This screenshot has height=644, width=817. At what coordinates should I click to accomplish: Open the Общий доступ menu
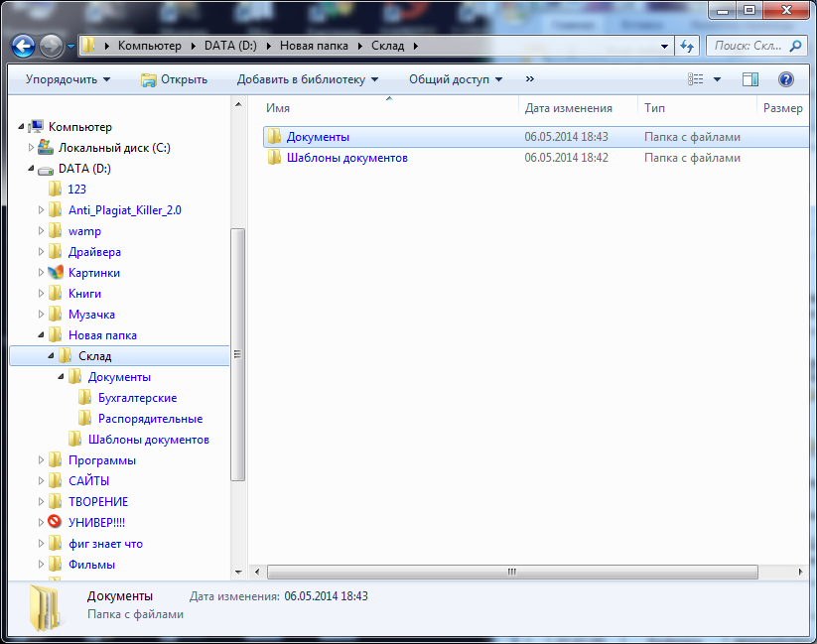point(456,79)
